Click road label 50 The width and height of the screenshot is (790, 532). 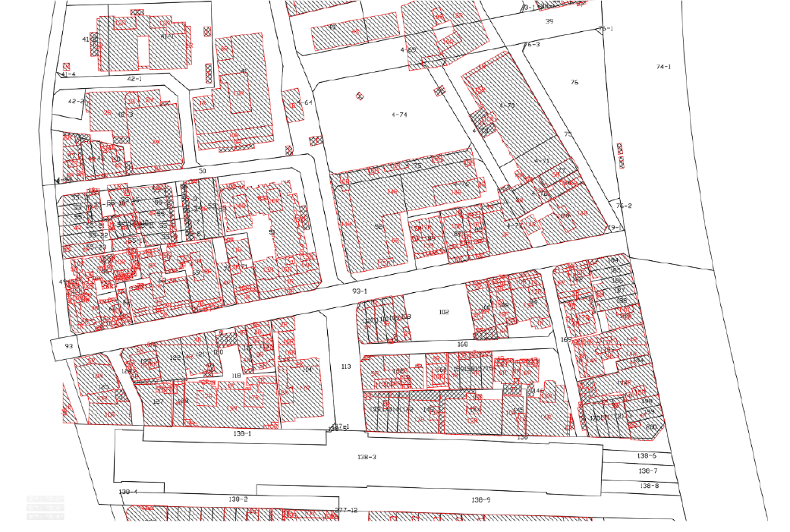(x=202, y=172)
